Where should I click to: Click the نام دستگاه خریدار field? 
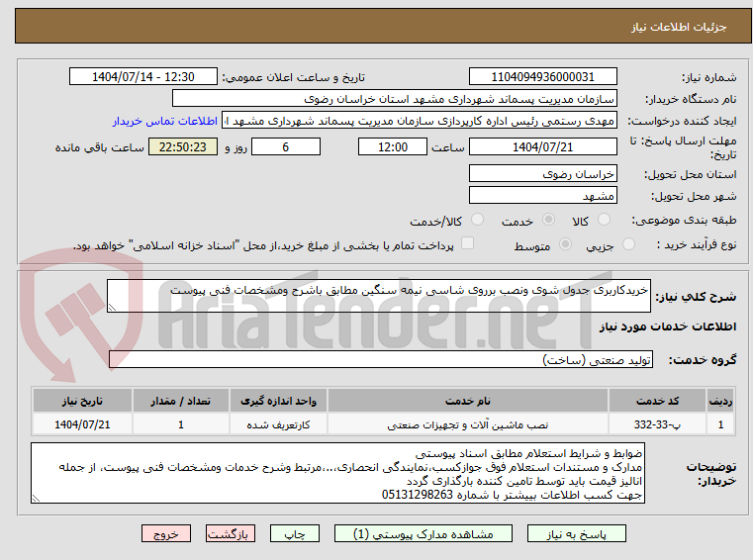(394, 99)
